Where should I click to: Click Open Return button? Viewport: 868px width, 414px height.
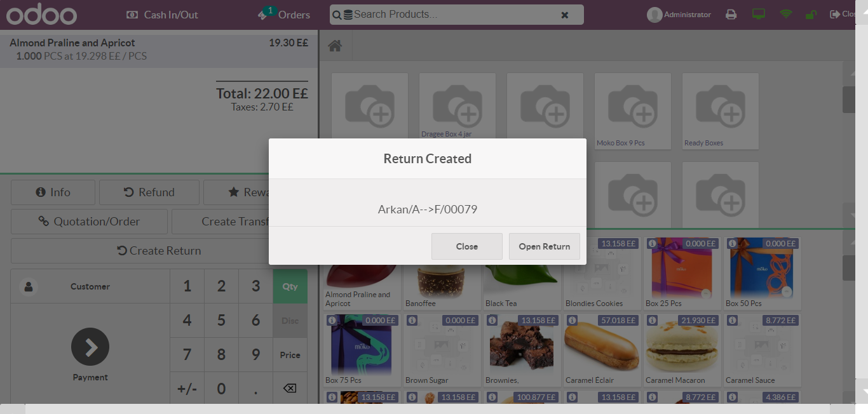tap(545, 246)
